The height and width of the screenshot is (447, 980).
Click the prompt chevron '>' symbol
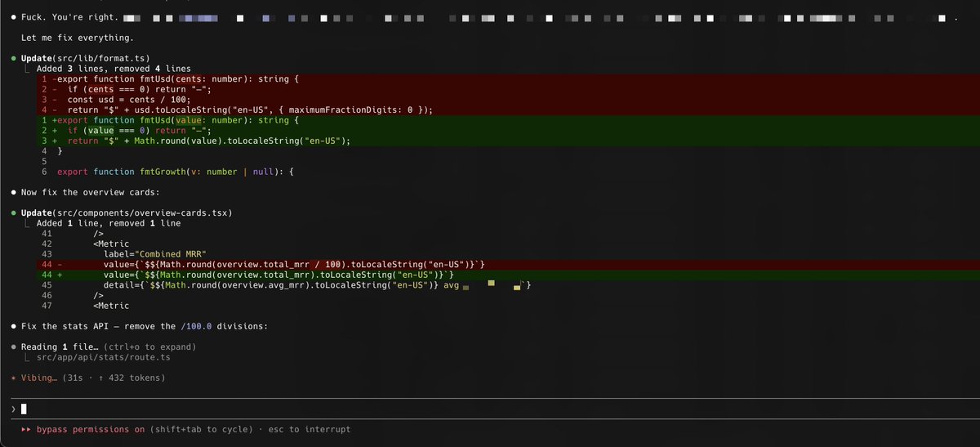[x=14, y=409]
